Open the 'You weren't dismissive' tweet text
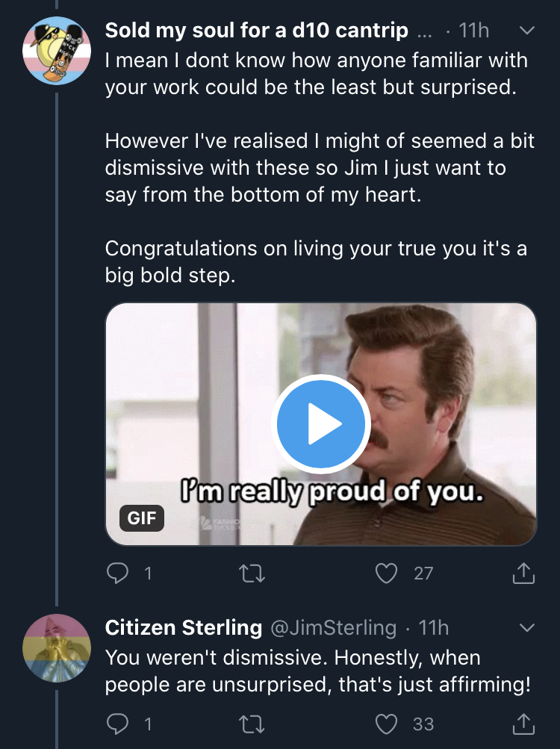The image size is (560, 749). click(318, 671)
